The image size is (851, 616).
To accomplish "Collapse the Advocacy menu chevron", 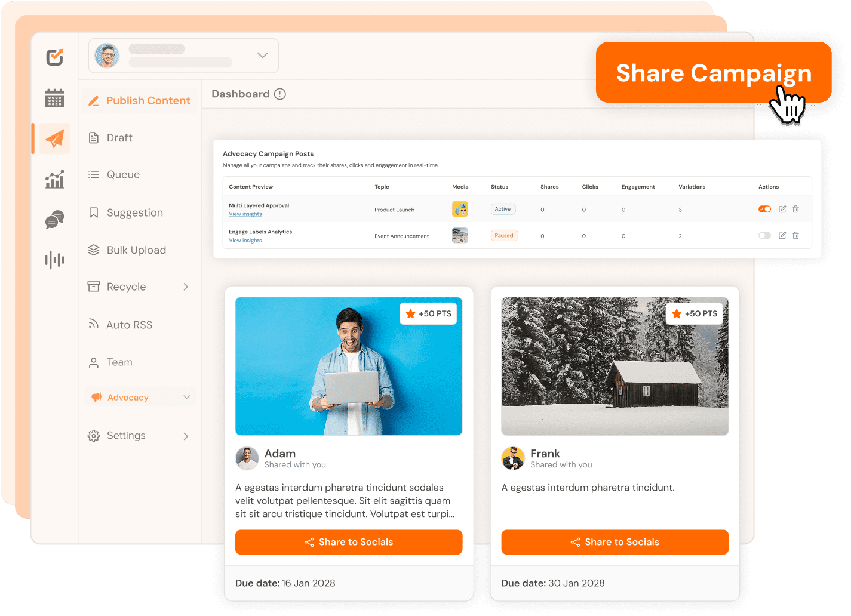I will click(186, 398).
